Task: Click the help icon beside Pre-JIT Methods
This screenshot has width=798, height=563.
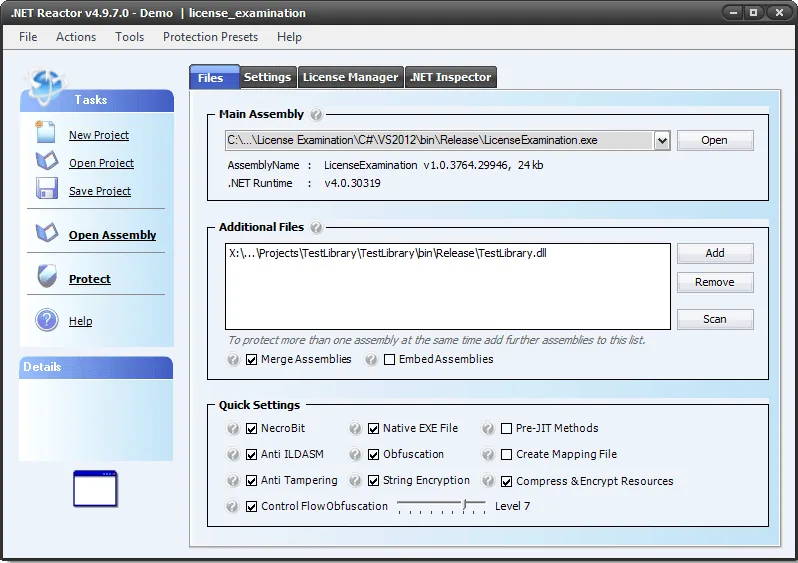Action: (x=488, y=429)
